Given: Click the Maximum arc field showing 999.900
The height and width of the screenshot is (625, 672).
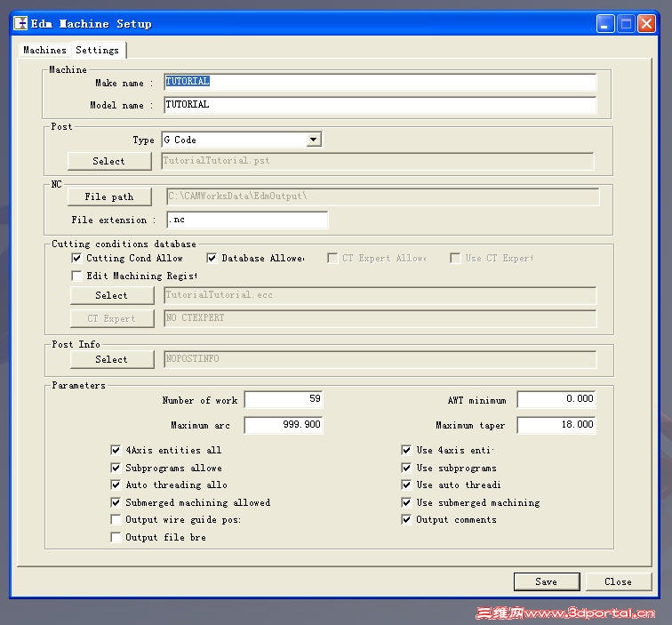Looking at the screenshot, I should pyautogui.click(x=284, y=425).
